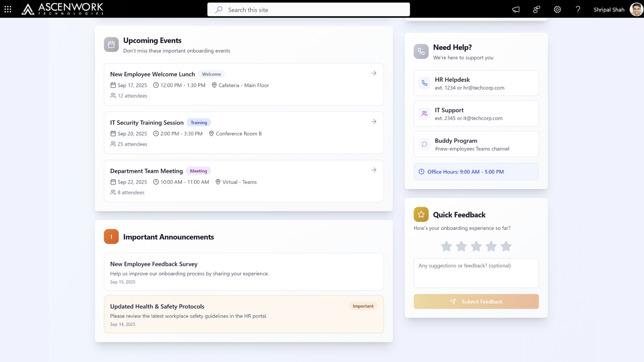Screen dimensions: 644x362
Task: Open IT Security Training Session arrow
Action: [374, 122]
